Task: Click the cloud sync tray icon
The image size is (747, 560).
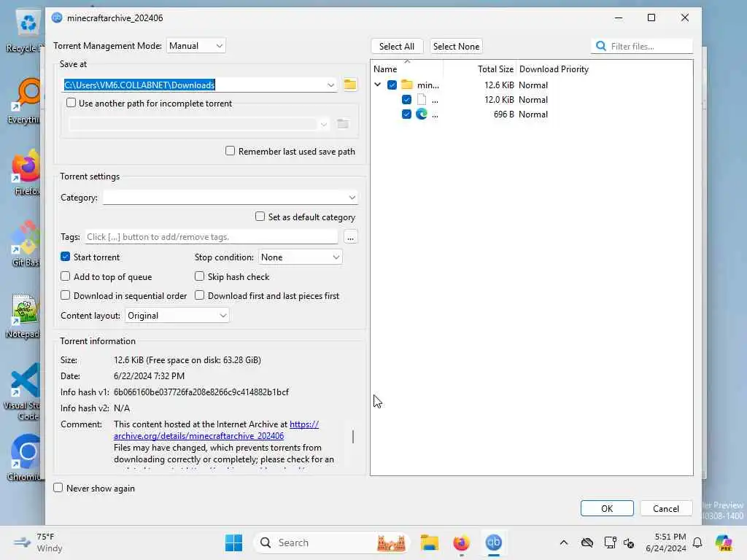Action: click(587, 542)
